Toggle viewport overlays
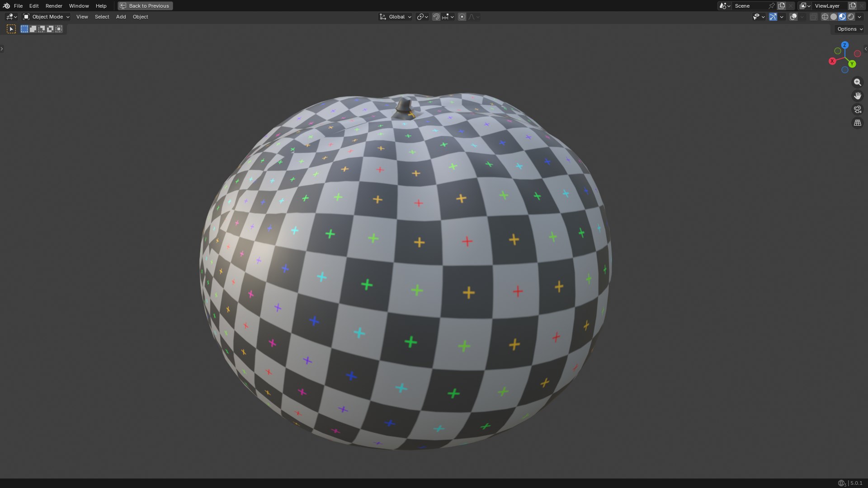 (793, 17)
